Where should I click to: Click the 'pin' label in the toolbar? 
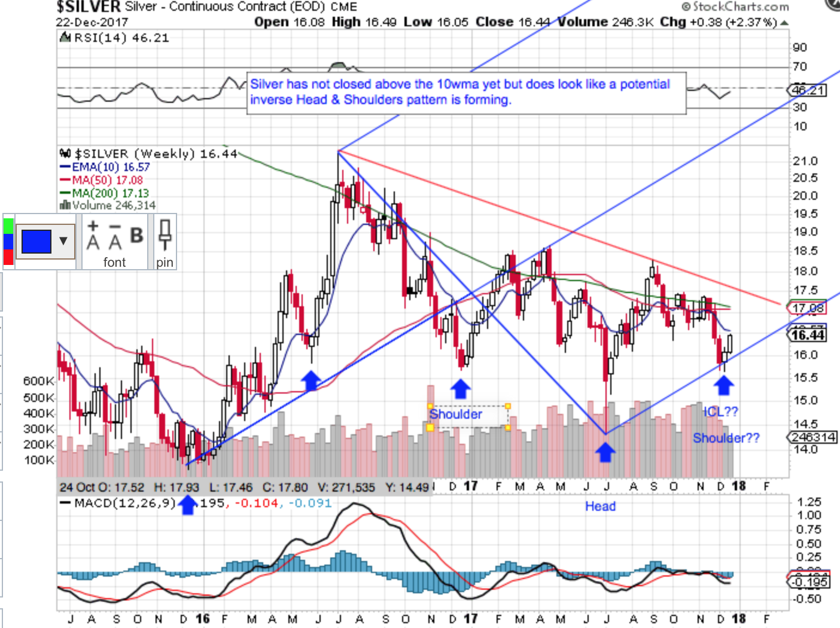pyautogui.click(x=165, y=262)
